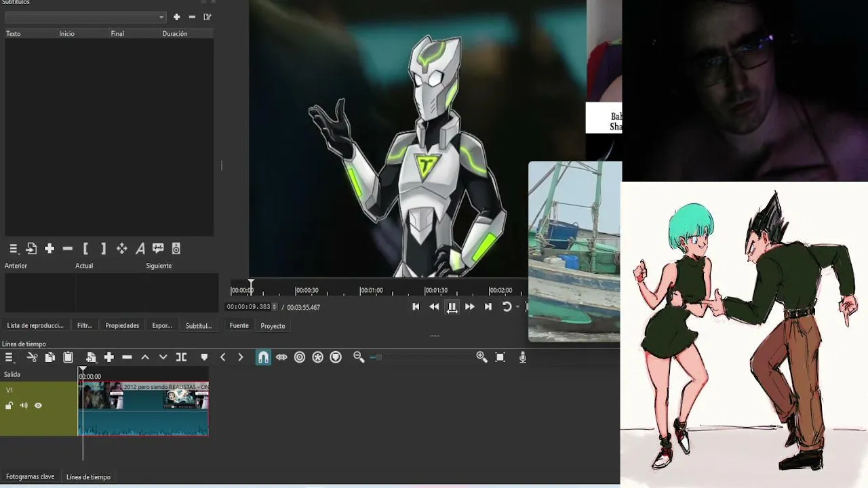Go to next timeline marker
Image resolution: width=868 pixels, height=488 pixels.
pyautogui.click(x=240, y=357)
